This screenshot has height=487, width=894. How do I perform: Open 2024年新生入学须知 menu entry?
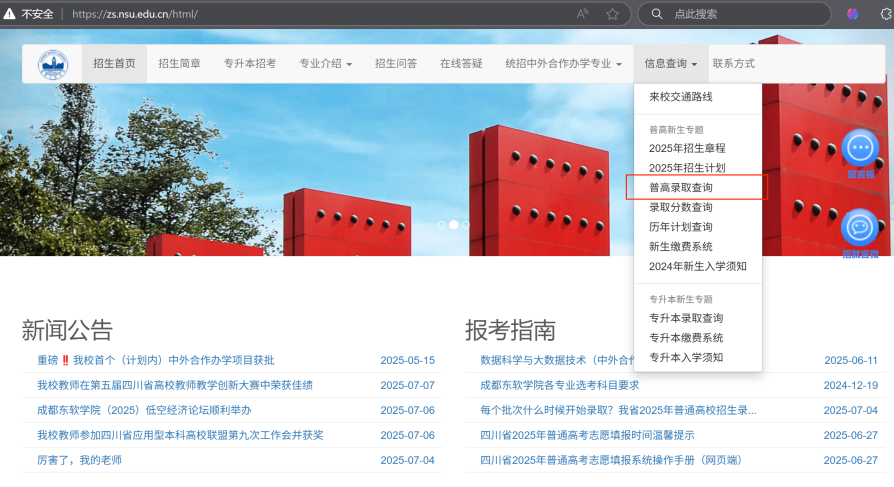click(x=697, y=266)
